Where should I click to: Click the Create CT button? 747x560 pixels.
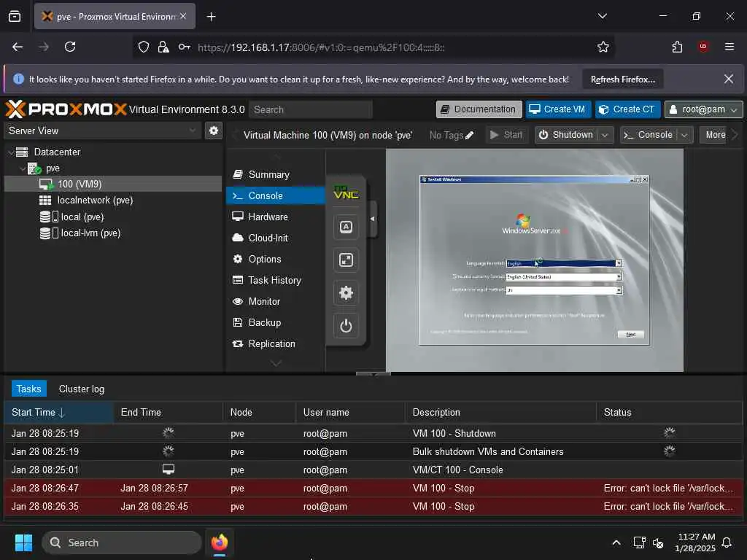[x=628, y=109]
